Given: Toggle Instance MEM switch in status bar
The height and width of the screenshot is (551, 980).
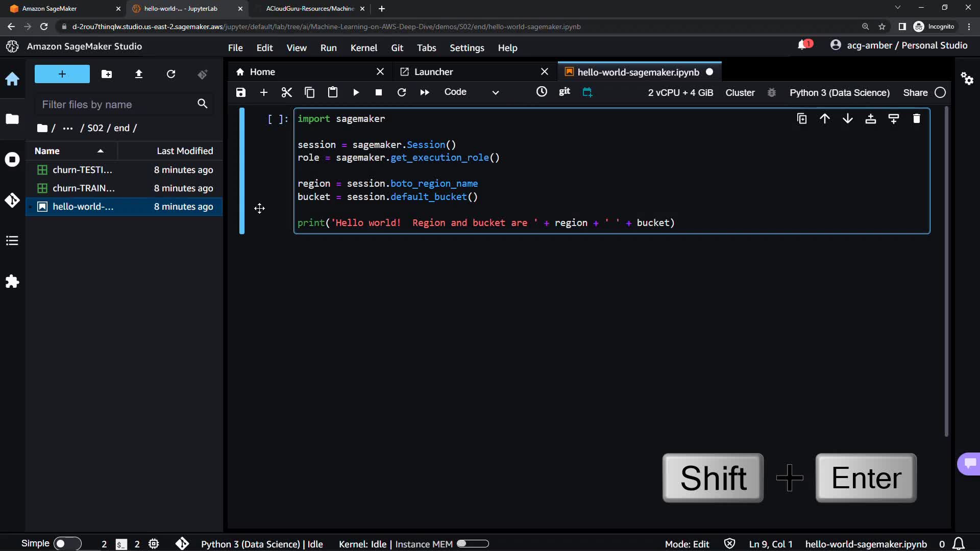Looking at the screenshot, I should pyautogui.click(x=472, y=544).
